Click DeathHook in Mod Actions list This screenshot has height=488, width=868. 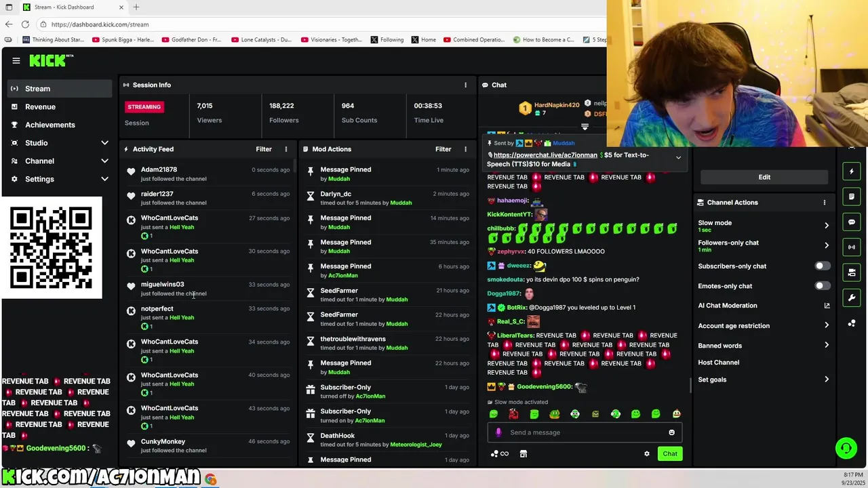coord(337,436)
